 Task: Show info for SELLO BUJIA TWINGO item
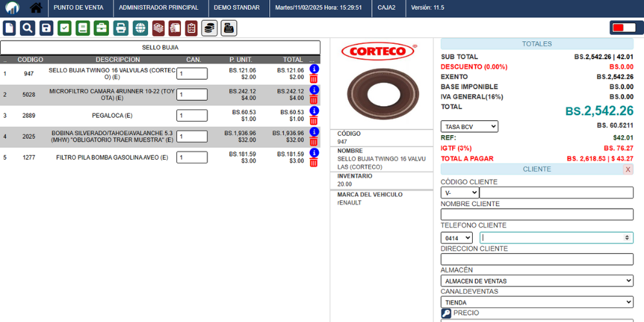click(x=314, y=69)
